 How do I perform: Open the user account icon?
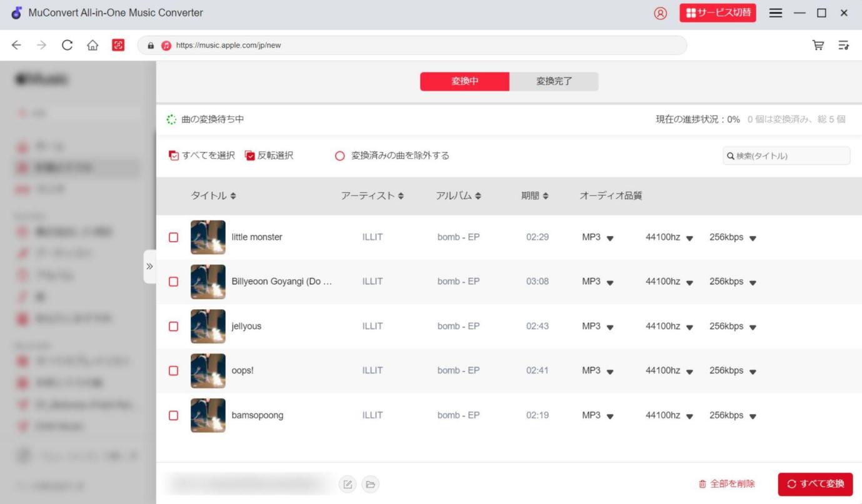[660, 13]
